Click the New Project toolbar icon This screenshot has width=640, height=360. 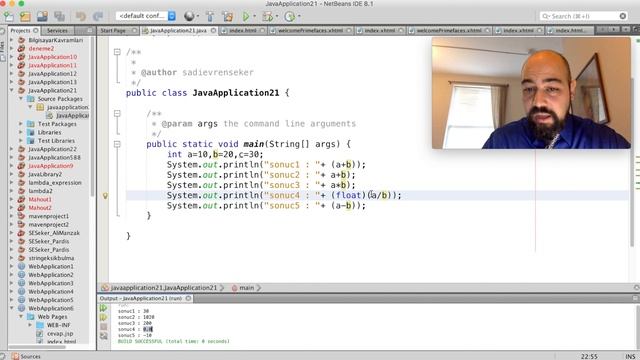click(25, 16)
